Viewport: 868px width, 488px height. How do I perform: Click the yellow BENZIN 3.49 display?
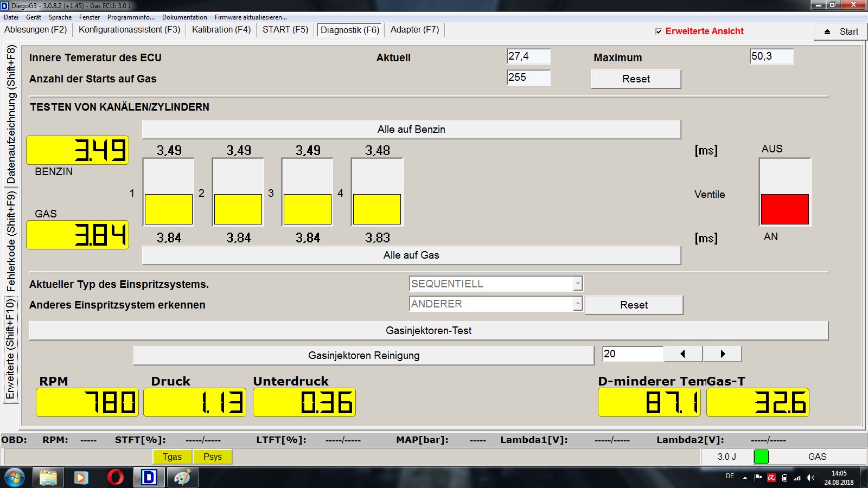(x=78, y=150)
